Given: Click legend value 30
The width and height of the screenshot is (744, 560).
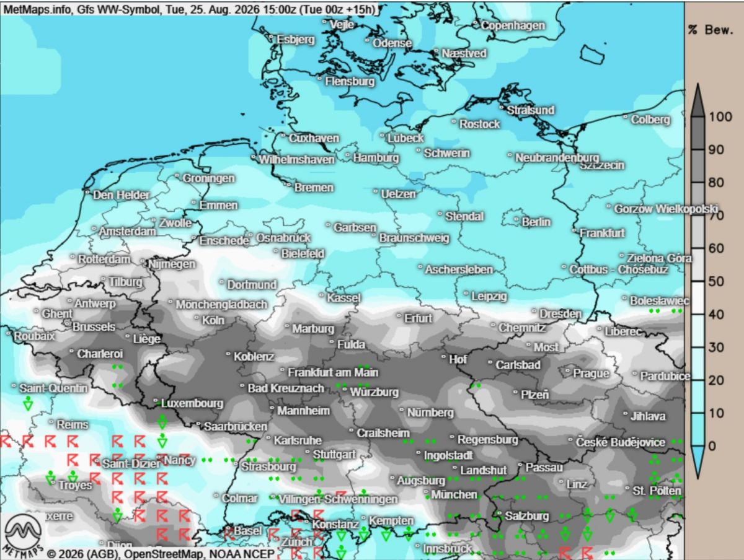Looking at the screenshot, I should pos(715,347).
